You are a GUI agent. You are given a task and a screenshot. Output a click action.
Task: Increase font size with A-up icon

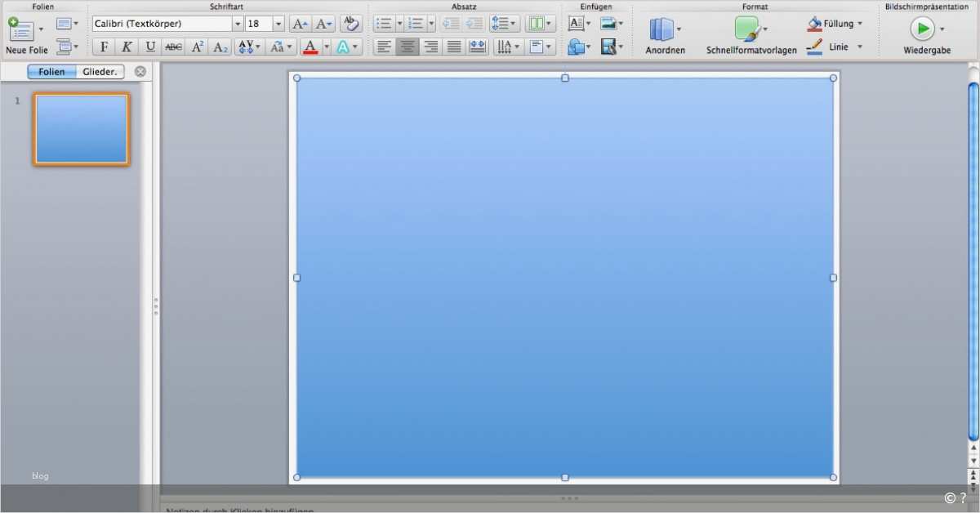(x=300, y=24)
